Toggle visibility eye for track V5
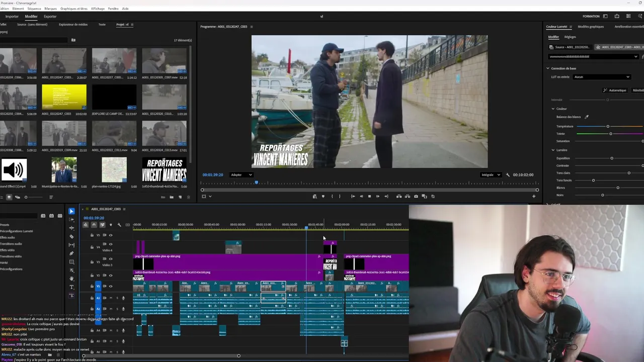The height and width of the screenshot is (362, 644). [x=111, y=235]
